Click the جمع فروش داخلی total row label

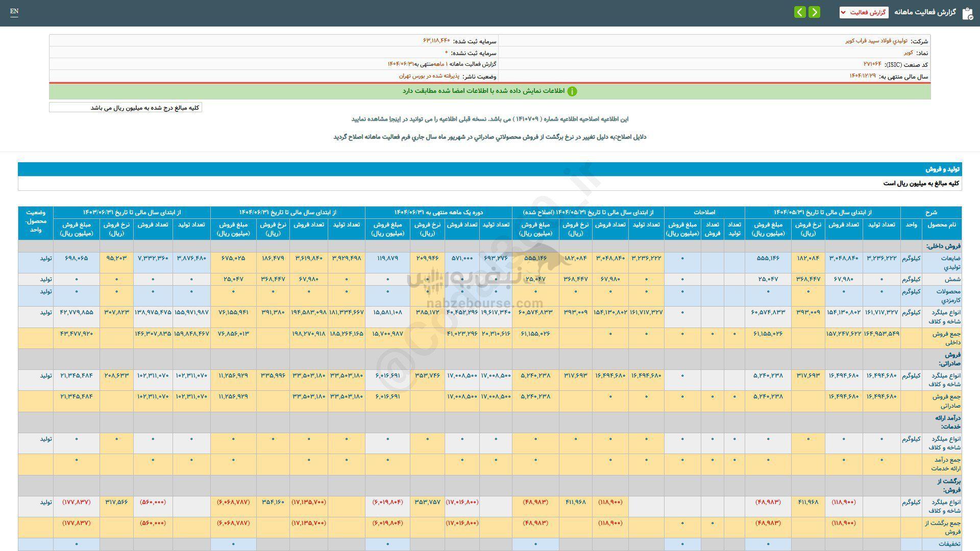[x=947, y=338]
